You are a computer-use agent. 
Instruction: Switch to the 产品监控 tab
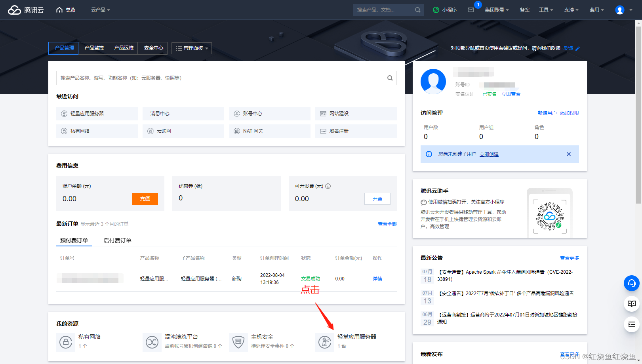94,48
